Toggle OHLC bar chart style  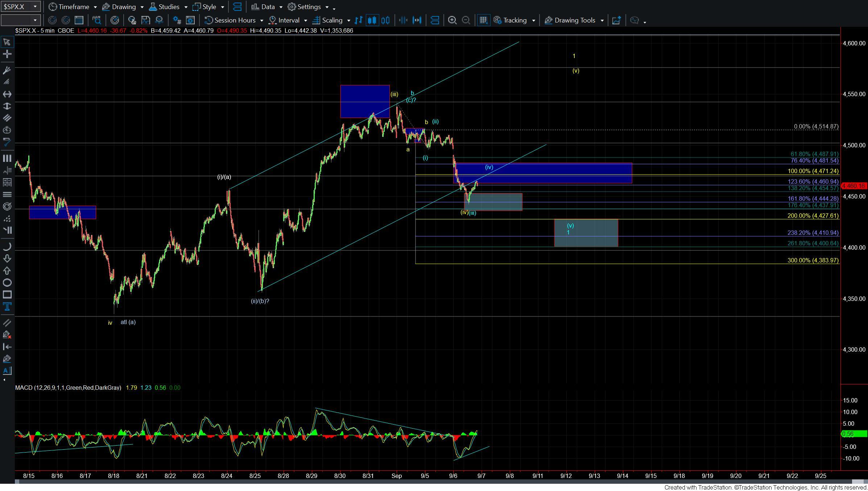pyautogui.click(x=359, y=20)
